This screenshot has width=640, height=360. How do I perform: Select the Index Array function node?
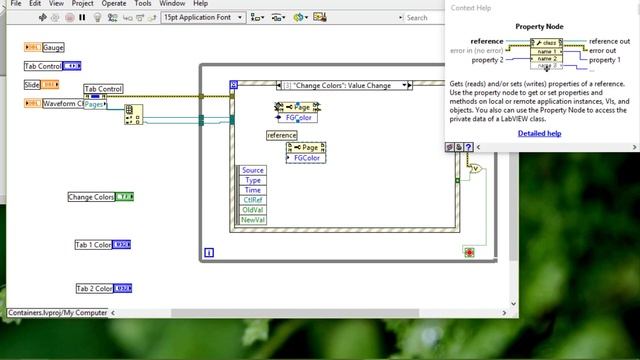133,114
